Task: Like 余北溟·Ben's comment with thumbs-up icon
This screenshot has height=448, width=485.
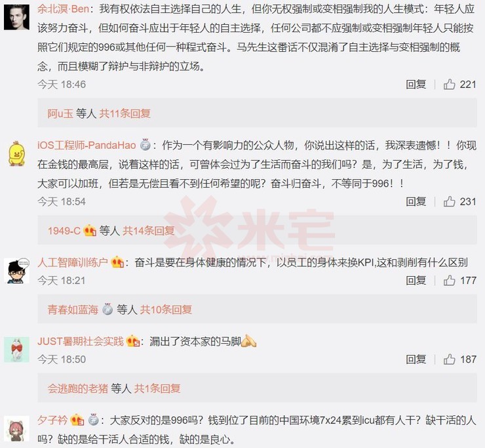Action: [x=449, y=84]
